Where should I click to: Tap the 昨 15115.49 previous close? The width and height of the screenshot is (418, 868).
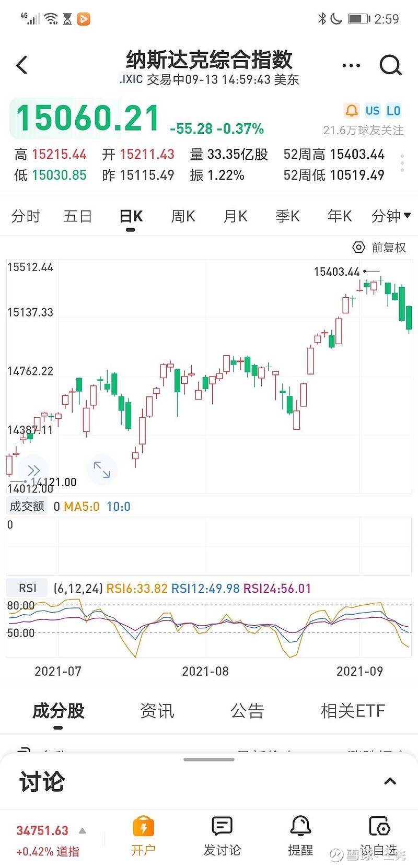pyautogui.click(x=138, y=175)
